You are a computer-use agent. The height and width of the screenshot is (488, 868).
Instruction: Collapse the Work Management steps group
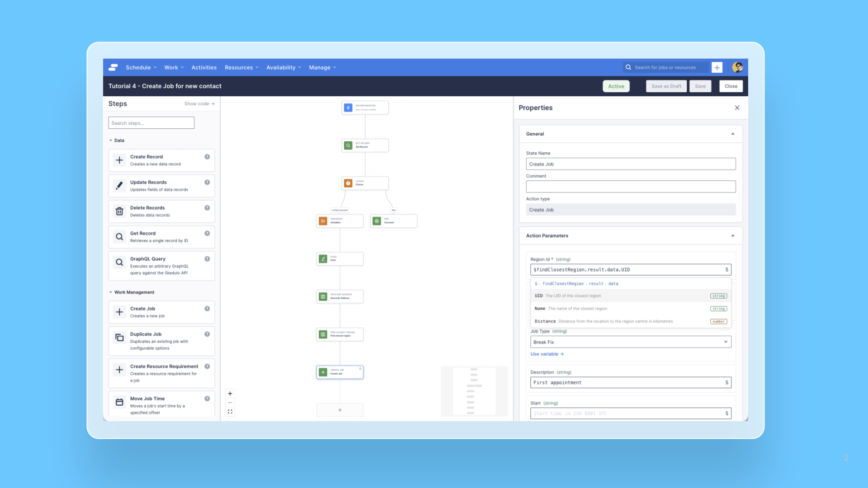(x=132, y=292)
